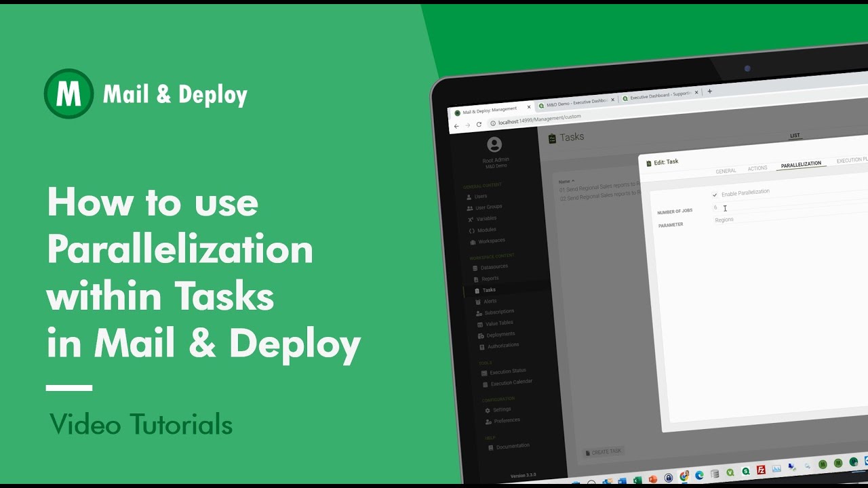The height and width of the screenshot is (488, 868).
Task: Click the Preferences sidebar icon
Action: pos(488,422)
